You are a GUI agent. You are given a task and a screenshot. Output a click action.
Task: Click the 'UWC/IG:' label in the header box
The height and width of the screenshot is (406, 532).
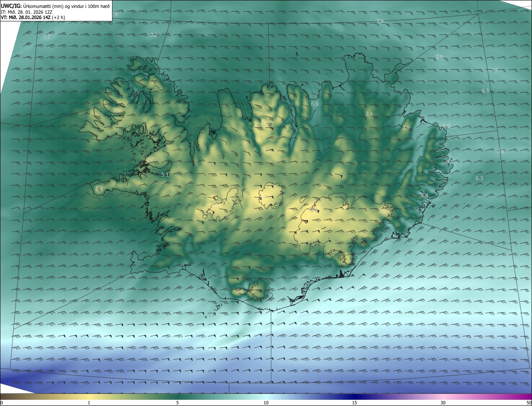click(x=11, y=5)
